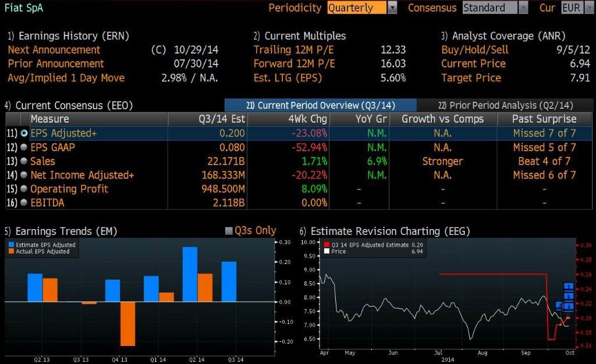596x364 pixels.
Task: Click the Est. LTG (EPS) label
Action: (x=288, y=78)
